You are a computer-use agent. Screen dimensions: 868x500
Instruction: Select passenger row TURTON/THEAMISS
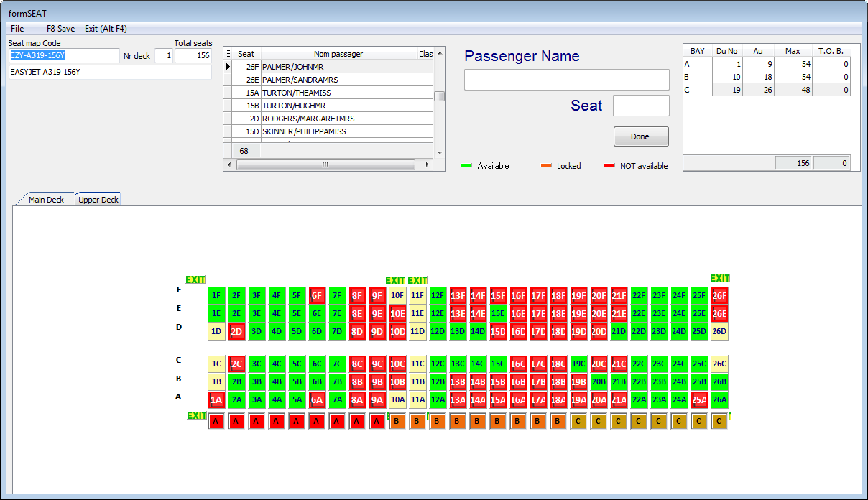tap(338, 93)
